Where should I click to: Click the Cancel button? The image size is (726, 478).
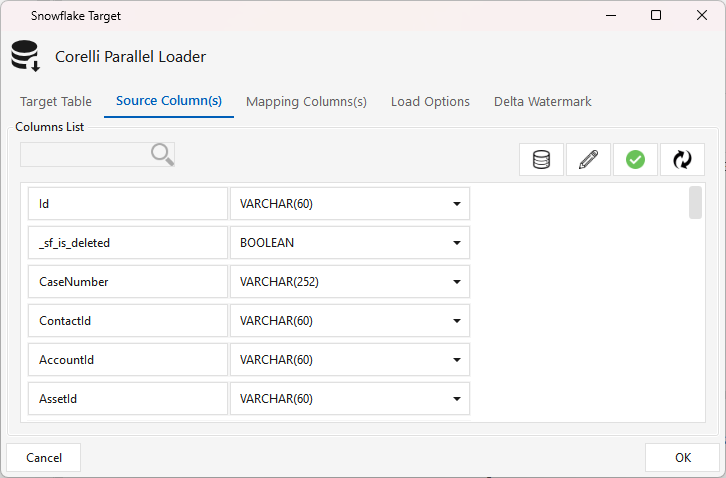click(x=44, y=458)
